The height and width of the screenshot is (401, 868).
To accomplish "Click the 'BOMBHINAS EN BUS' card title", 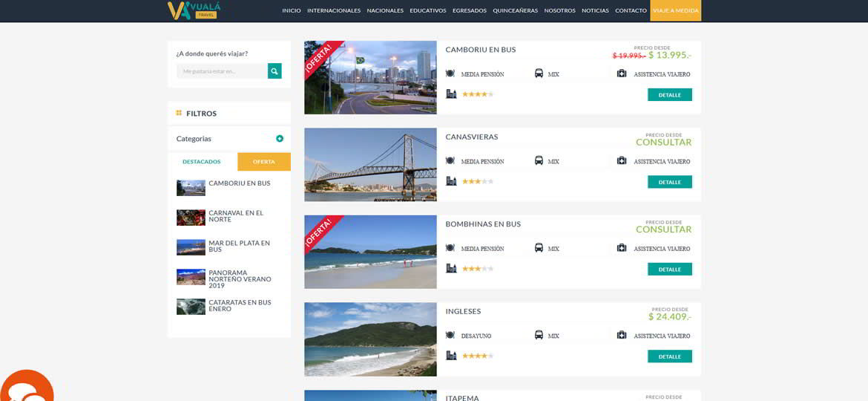I will click(x=483, y=224).
